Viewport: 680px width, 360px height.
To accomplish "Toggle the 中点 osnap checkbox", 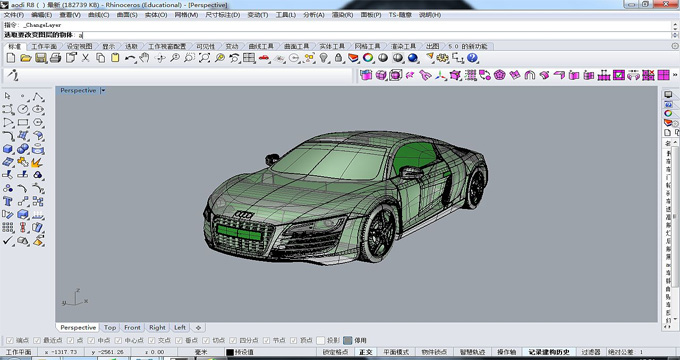I will (91, 340).
